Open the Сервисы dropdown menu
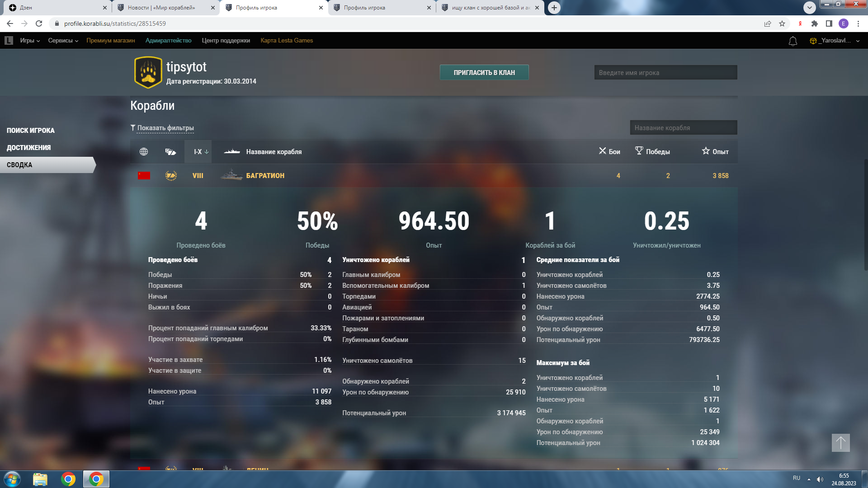 point(63,41)
